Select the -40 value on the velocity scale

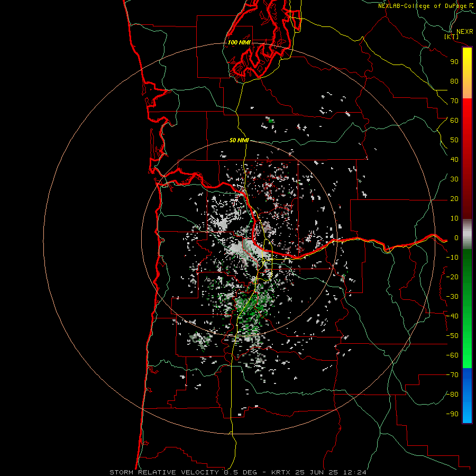pyautogui.click(x=452, y=316)
